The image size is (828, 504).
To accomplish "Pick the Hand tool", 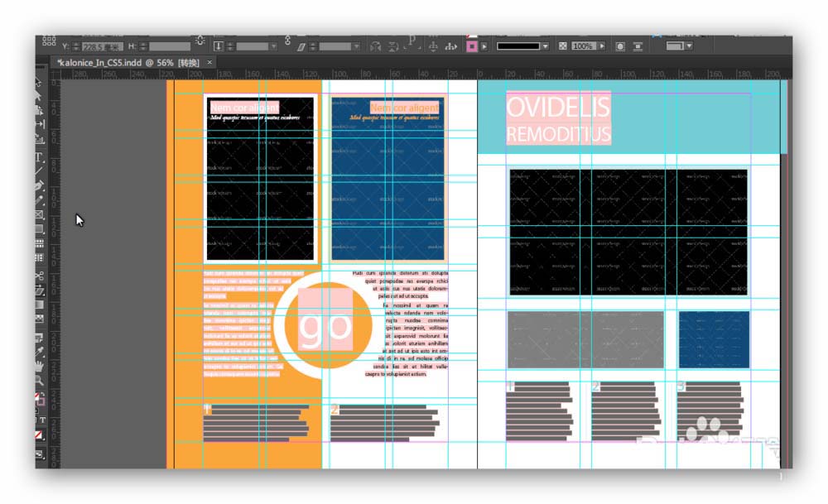I will tap(39, 366).
